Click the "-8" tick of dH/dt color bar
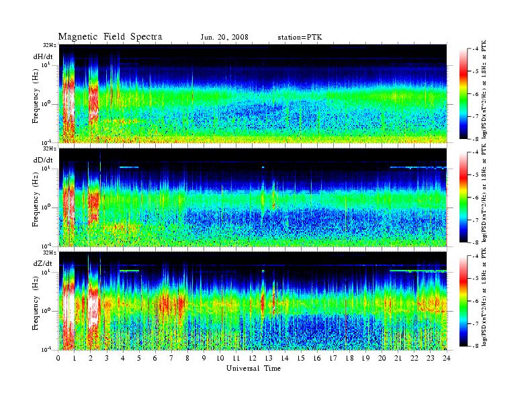 [x=476, y=139]
